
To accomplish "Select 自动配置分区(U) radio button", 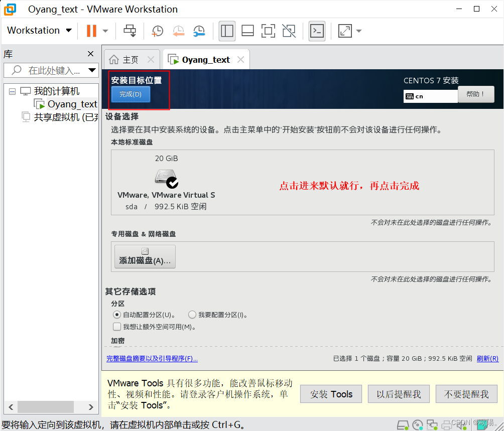I will [x=116, y=315].
